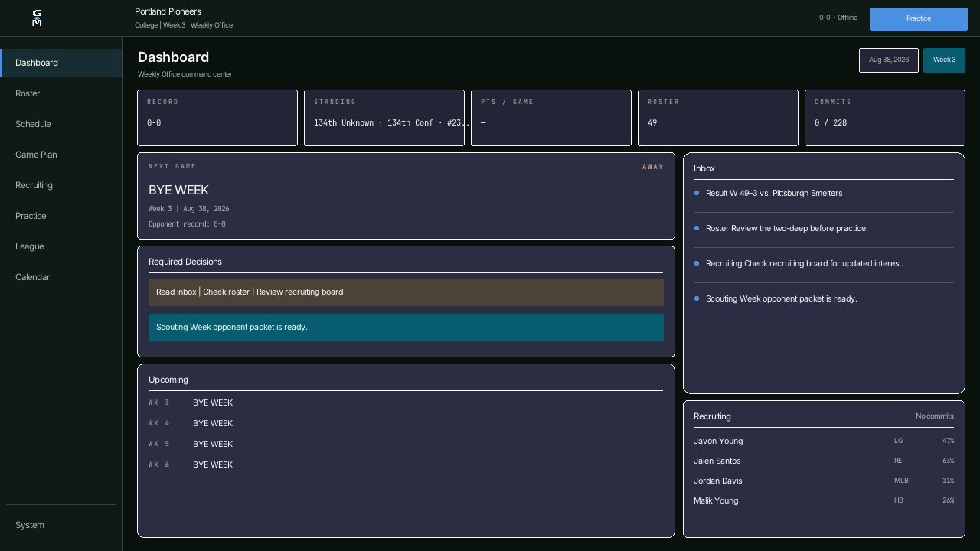
Task: Select WK 4 BYE WEEK upcoming row
Action: coord(406,423)
